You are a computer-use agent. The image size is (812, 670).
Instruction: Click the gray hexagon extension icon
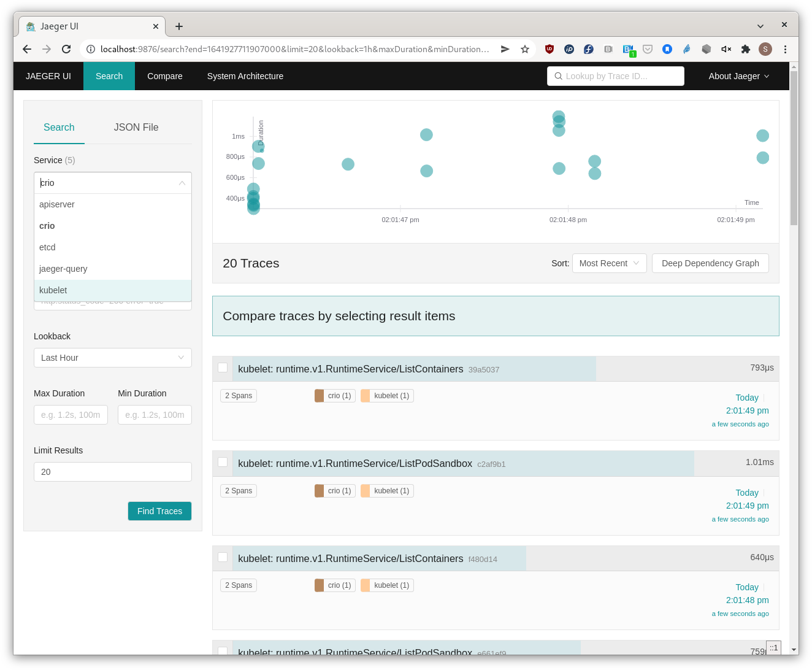707,49
